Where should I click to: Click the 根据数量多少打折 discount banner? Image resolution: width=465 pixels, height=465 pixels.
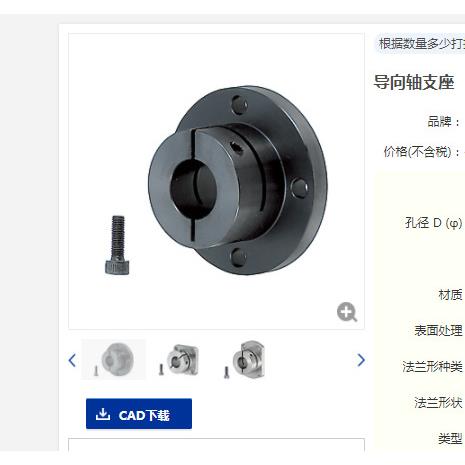click(x=420, y=43)
